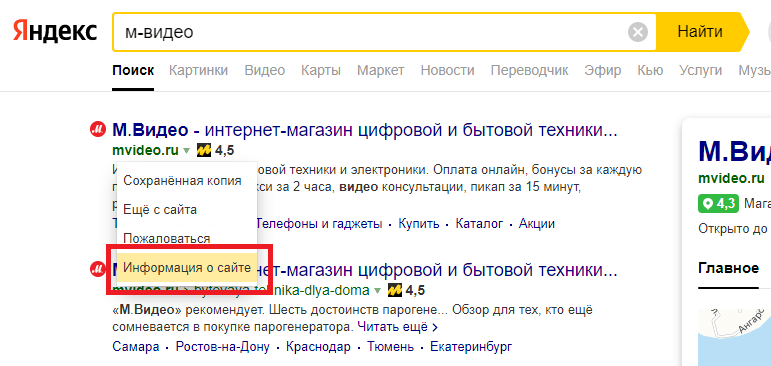Choose Ещё с сайта menu entry
The height and width of the screenshot is (366, 771).
(160, 210)
